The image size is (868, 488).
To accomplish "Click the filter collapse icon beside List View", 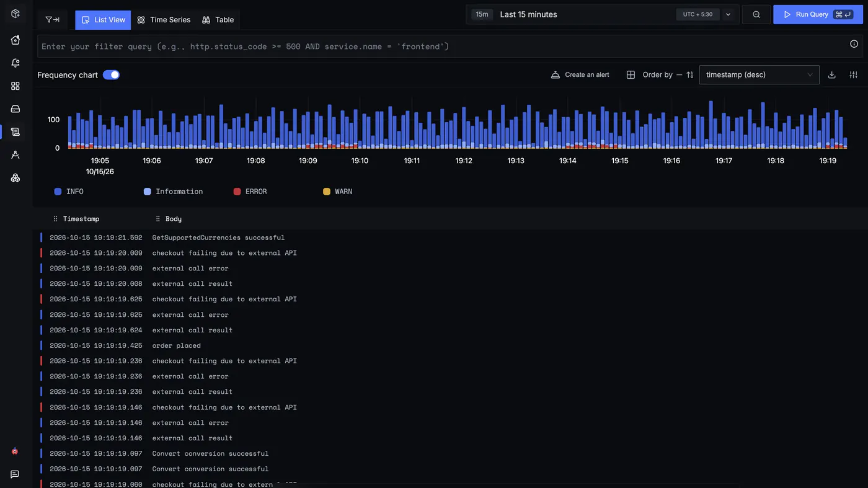I will pos(53,20).
